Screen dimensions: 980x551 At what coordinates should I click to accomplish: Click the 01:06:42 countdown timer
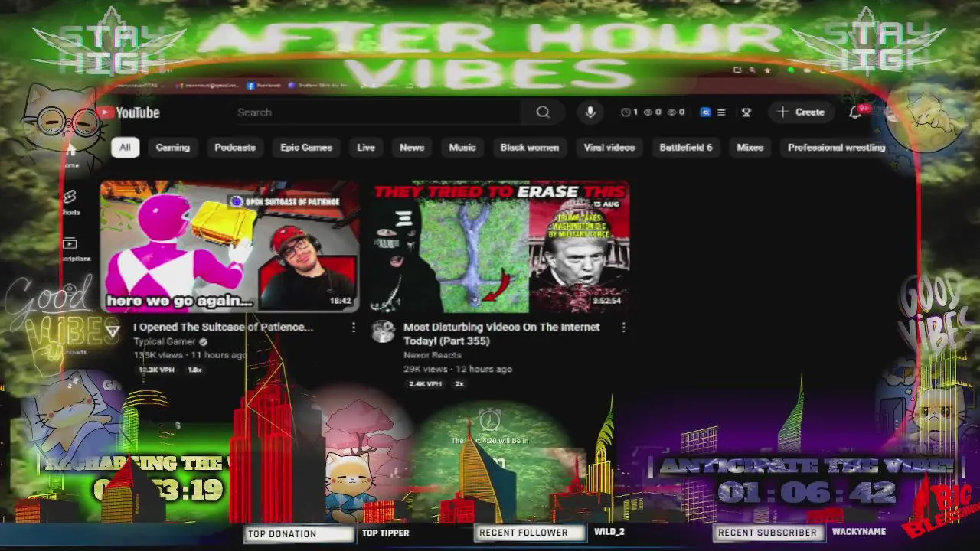pyautogui.click(x=807, y=492)
